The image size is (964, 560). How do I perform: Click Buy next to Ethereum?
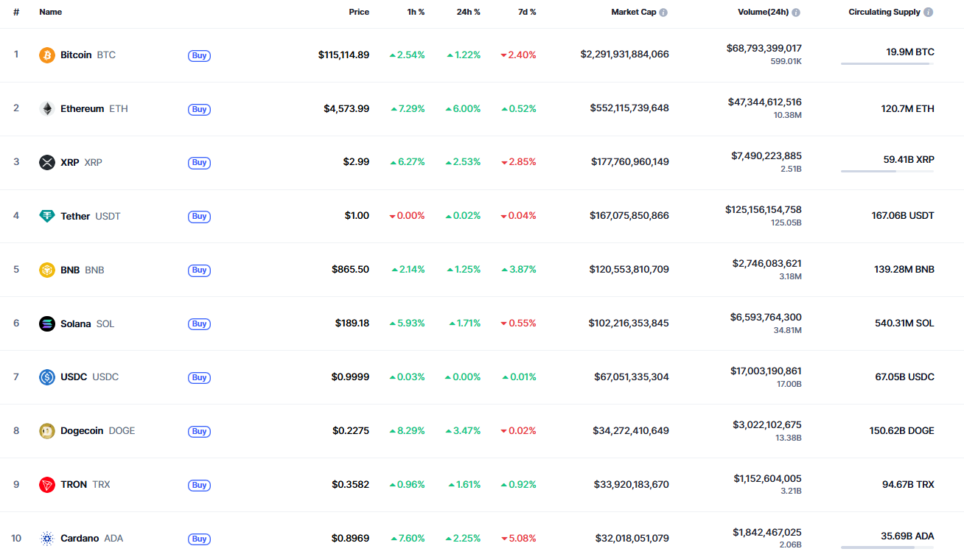click(199, 109)
